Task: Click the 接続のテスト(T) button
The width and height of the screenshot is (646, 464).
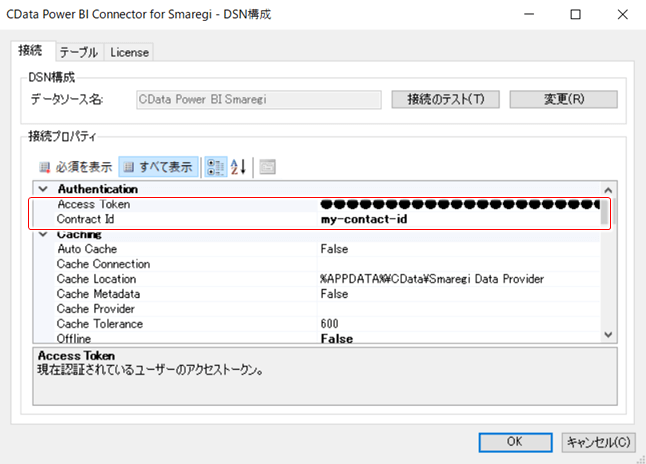Action: pos(445,99)
